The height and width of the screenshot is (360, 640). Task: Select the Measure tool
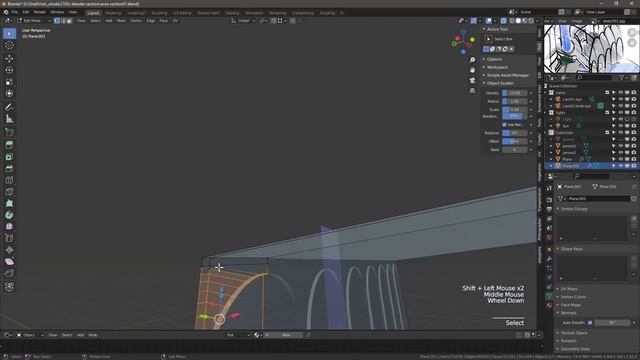(9, 119)
